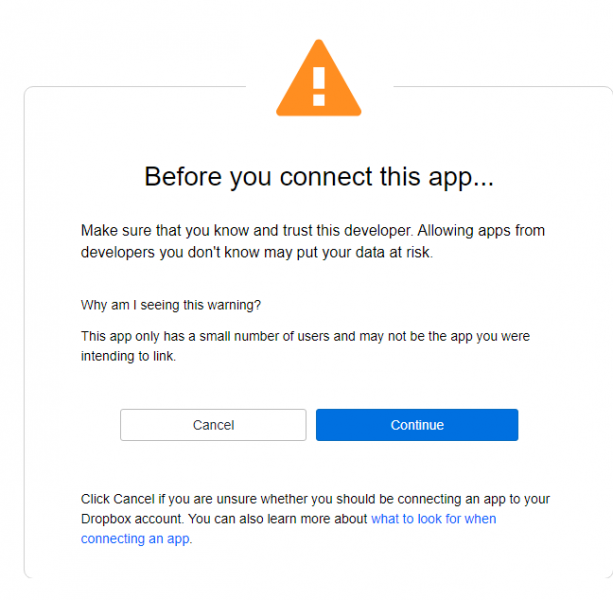Open the "what to look for when" link
Viewport: 613px width, 600px height.
tap(434, 519)
